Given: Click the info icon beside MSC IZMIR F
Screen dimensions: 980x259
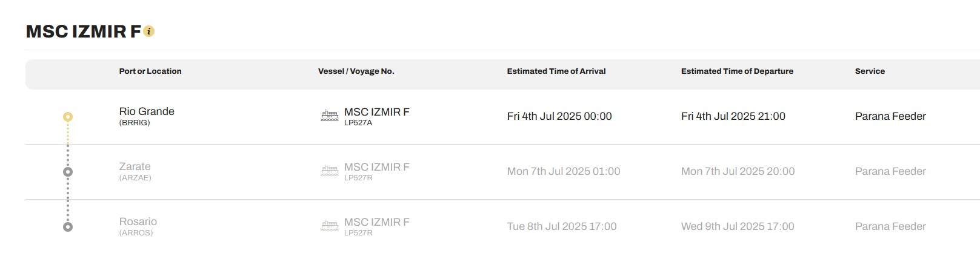Looking at the screenshot, I should (149, 31).
